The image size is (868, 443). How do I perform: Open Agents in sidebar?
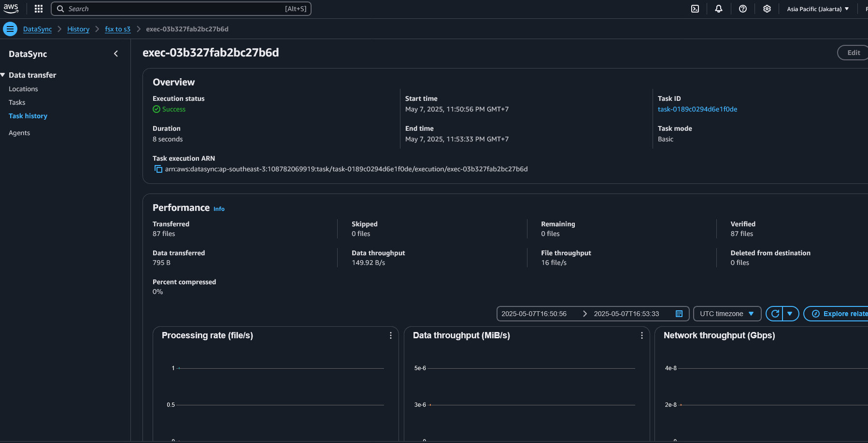pos(19,133)
